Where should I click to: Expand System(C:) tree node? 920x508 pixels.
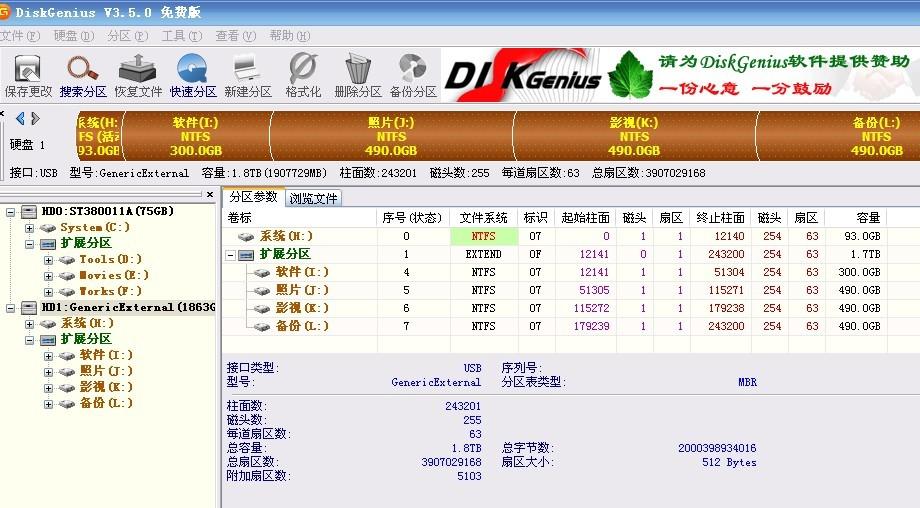click(29, 228)
